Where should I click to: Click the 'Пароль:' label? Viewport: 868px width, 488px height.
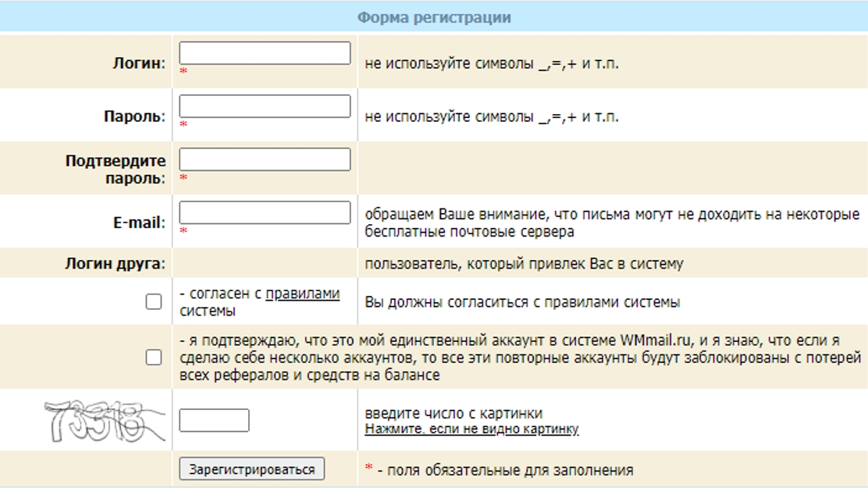134,116
